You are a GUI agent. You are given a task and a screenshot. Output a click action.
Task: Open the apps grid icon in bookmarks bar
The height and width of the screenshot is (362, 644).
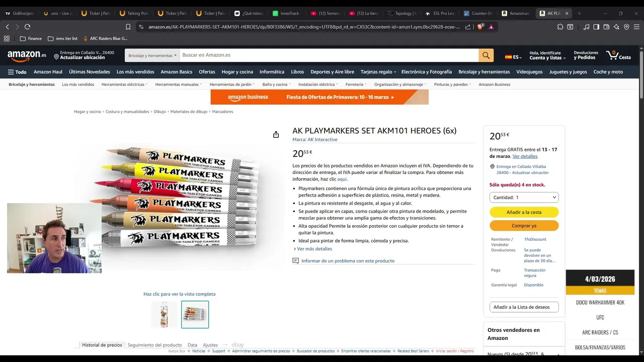coord(7,38)
